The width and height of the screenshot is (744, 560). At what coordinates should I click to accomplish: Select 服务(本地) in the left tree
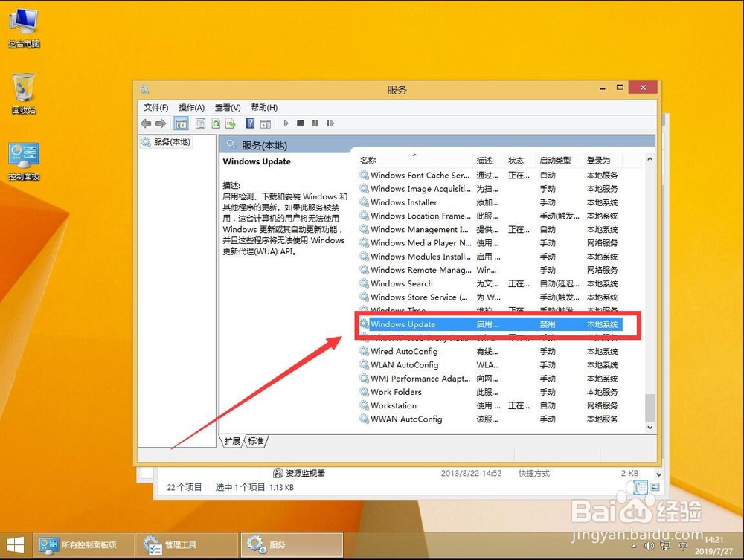click(167, 142)
